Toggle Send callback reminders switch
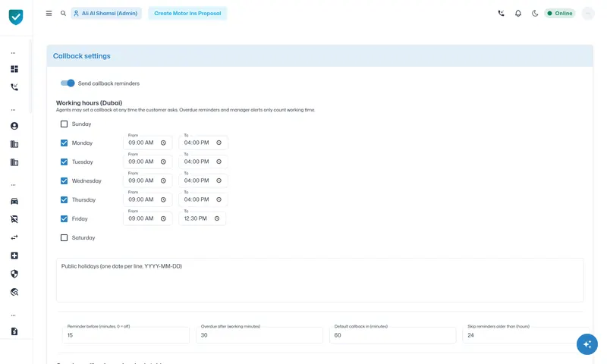 pos(68,83)
